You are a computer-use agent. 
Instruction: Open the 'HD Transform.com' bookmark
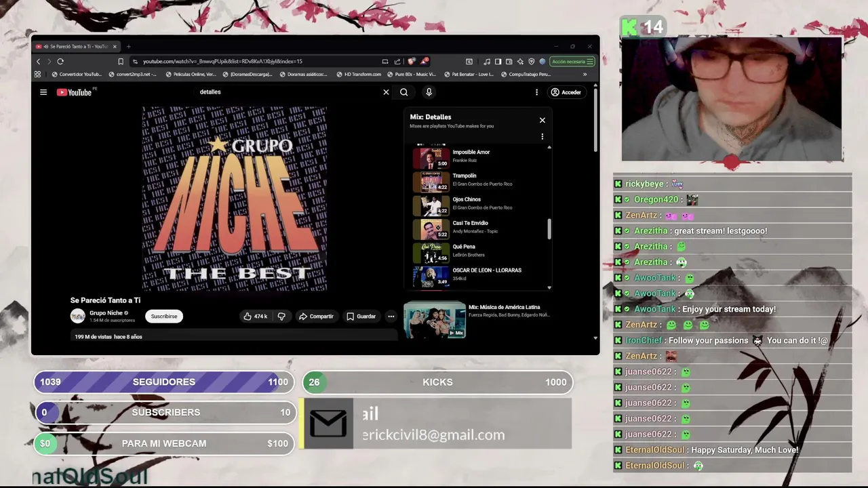click(x=359, y=75)
